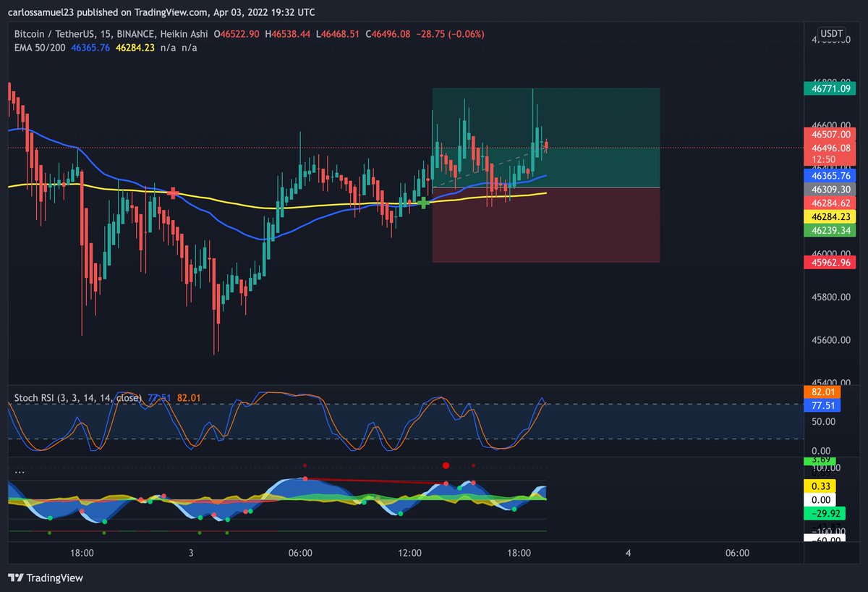Click the gray 46309.30 entry price label
This screenshot has height=592, width=868.
(829, 188)
